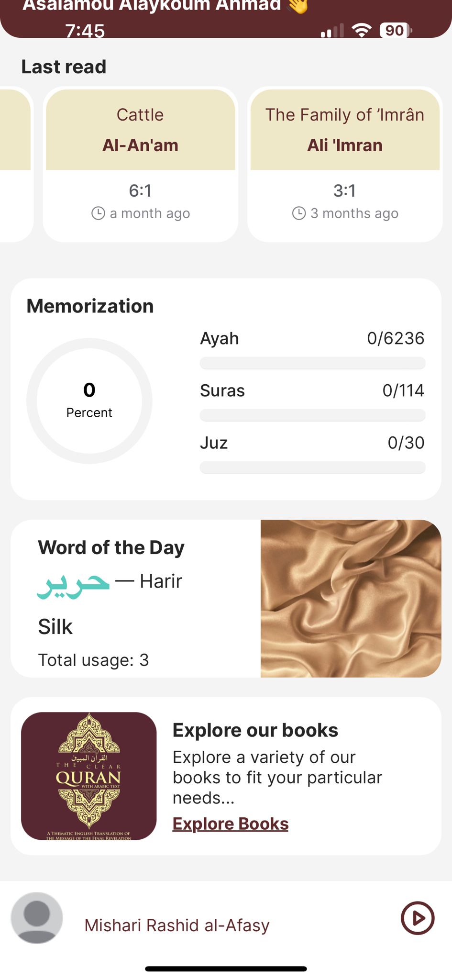Tap the zero percent memorization circle
Screen dimensions: 452x980
(89, 401)
